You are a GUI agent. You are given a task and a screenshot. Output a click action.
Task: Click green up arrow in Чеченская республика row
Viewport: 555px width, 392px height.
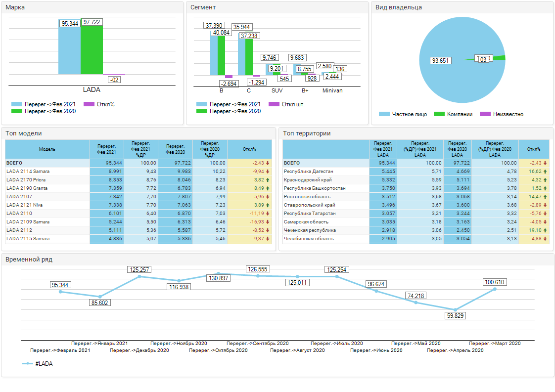545,230
